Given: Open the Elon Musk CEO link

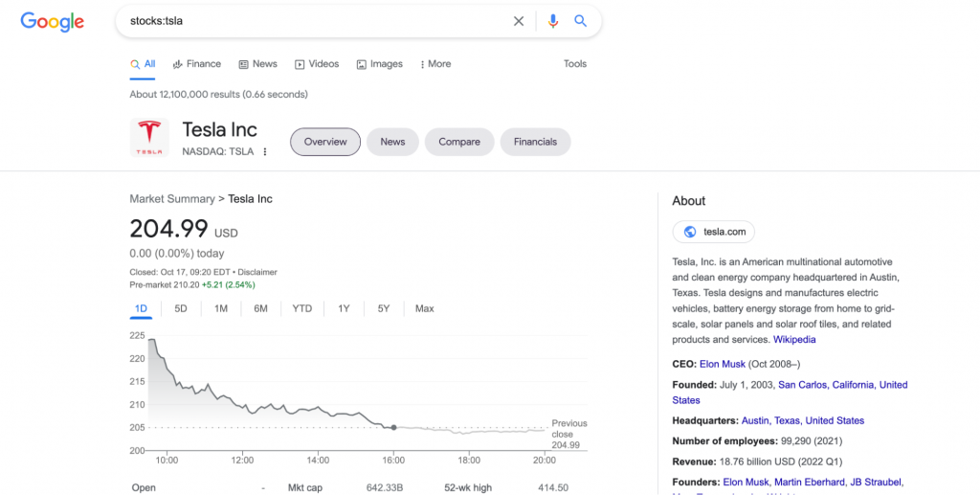Looking at the screenshot, I should coord(723,364).
